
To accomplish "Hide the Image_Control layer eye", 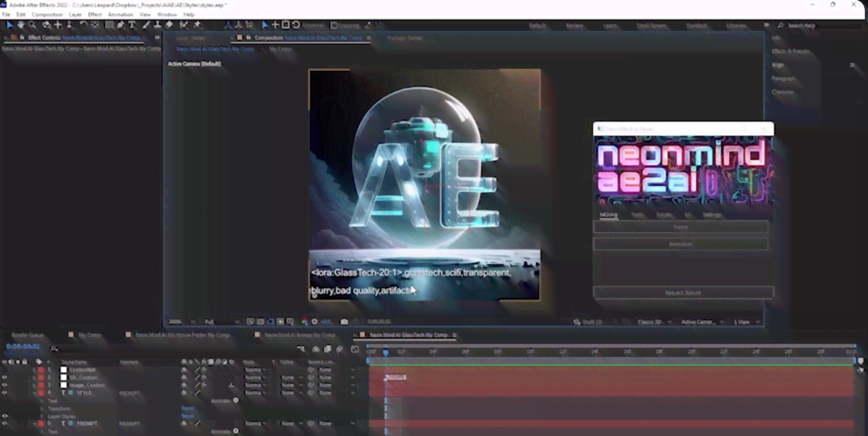I will pos(5,385).
